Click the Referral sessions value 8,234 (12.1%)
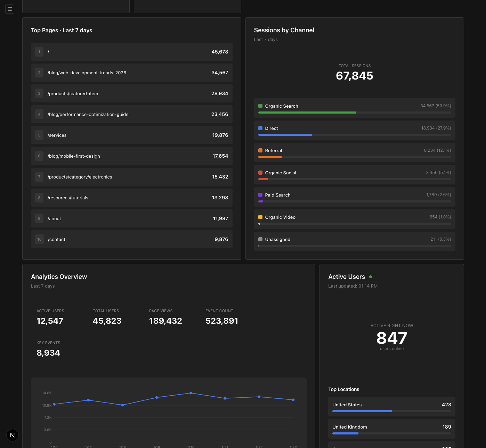The height and width of the screenshot is (448, 486). (437, 150)
